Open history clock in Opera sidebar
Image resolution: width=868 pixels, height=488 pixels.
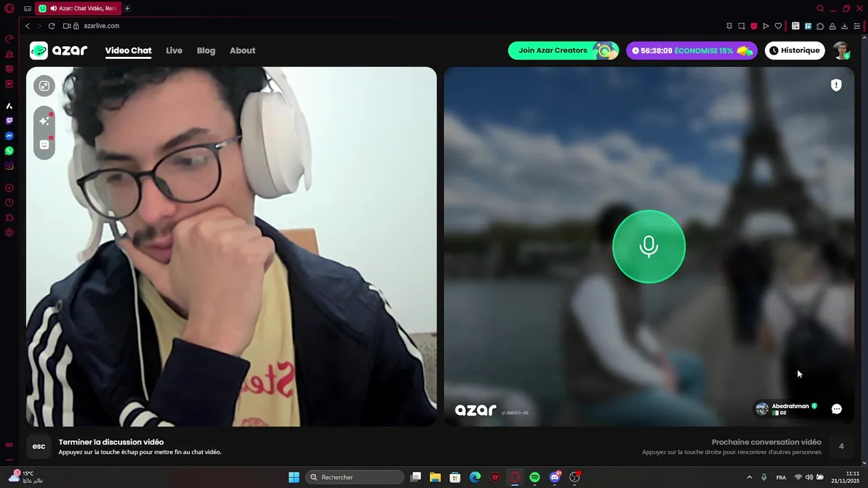coord(9,203)
